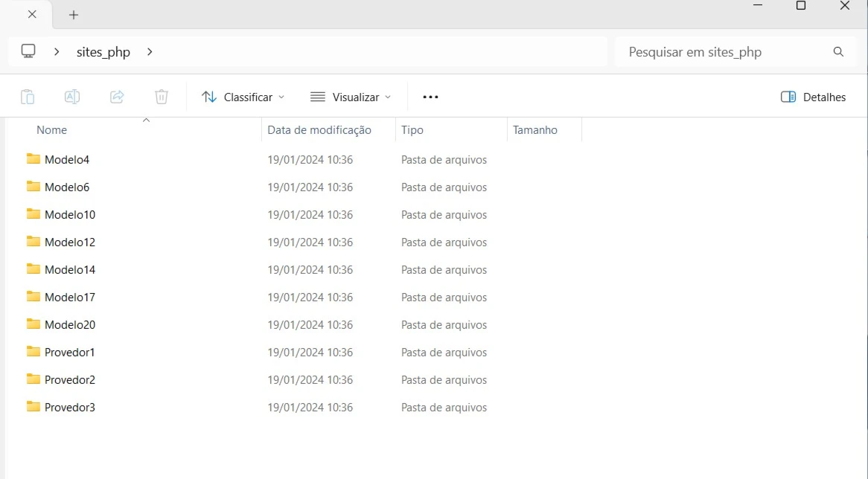Click the Modelo4 folder icon
The height and width of the screenshot is (479, 868).
33,158
